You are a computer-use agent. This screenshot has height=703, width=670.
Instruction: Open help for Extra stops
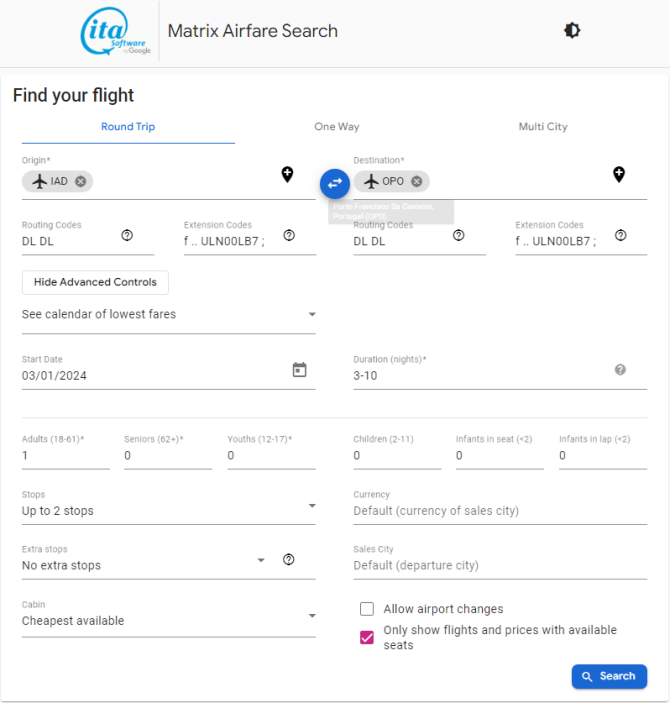pos(289,560)
